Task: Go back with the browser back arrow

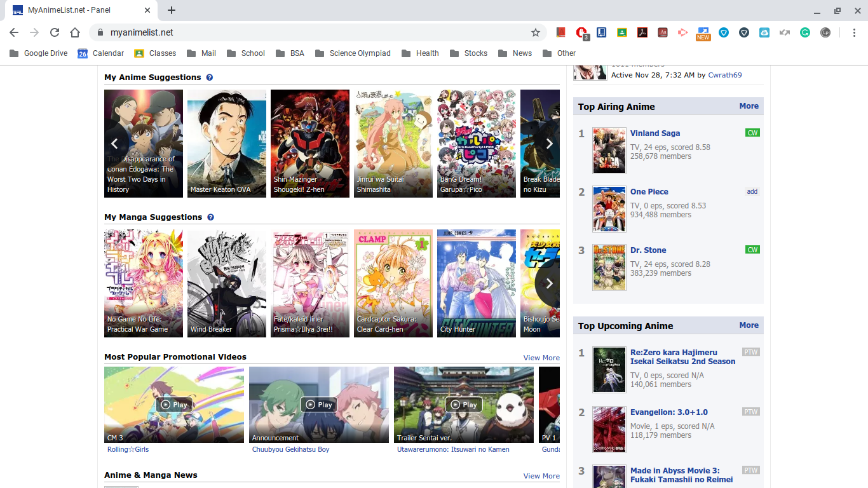Action: [14, 32]
